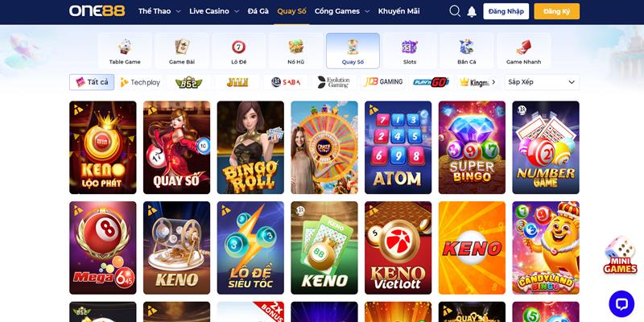Image resolution: width=644 pixels, height=322 pixels.
Task: Open the Đá Gà menu item
Action: pyautogui.click(x=258, y=11)
